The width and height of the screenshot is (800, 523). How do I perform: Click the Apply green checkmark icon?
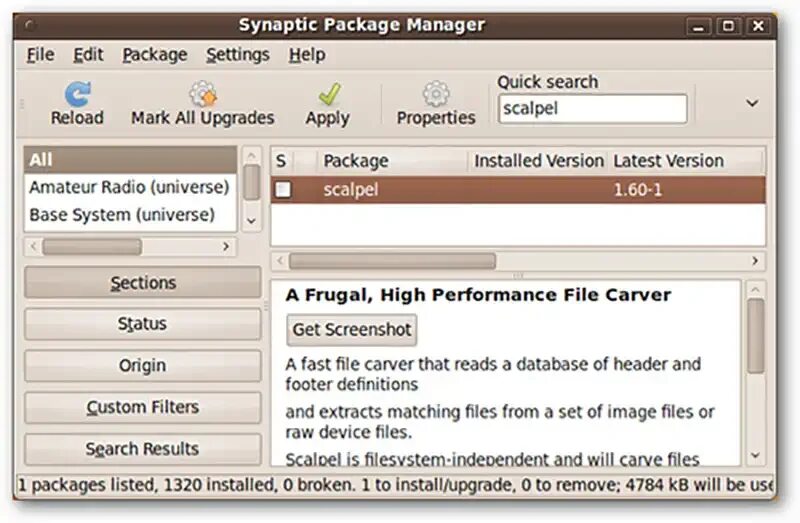(x=327, y=94)
